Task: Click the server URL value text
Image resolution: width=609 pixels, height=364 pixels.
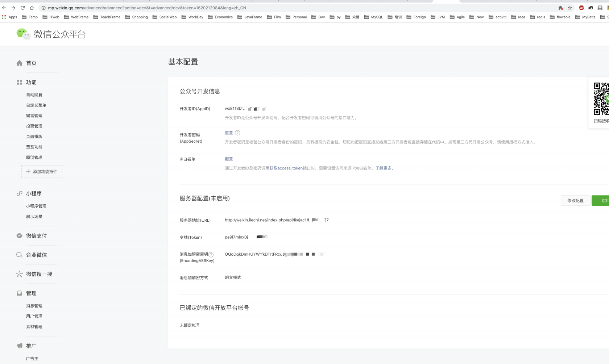Action: click(x=277, y=220)
